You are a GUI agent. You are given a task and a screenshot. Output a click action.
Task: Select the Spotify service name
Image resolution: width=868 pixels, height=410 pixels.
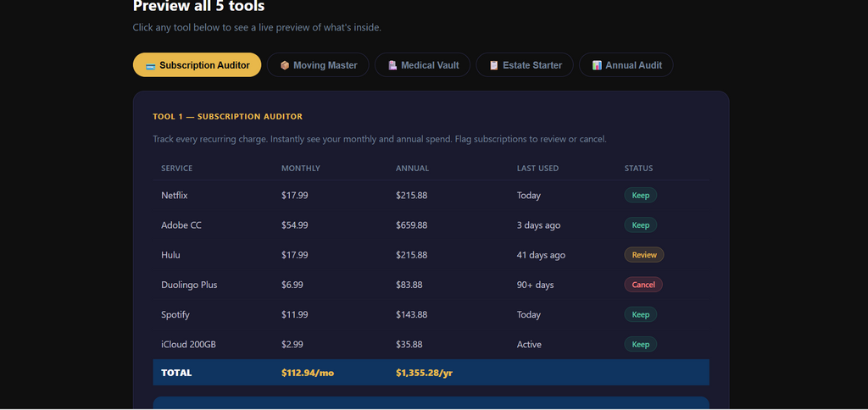[175, 315]
